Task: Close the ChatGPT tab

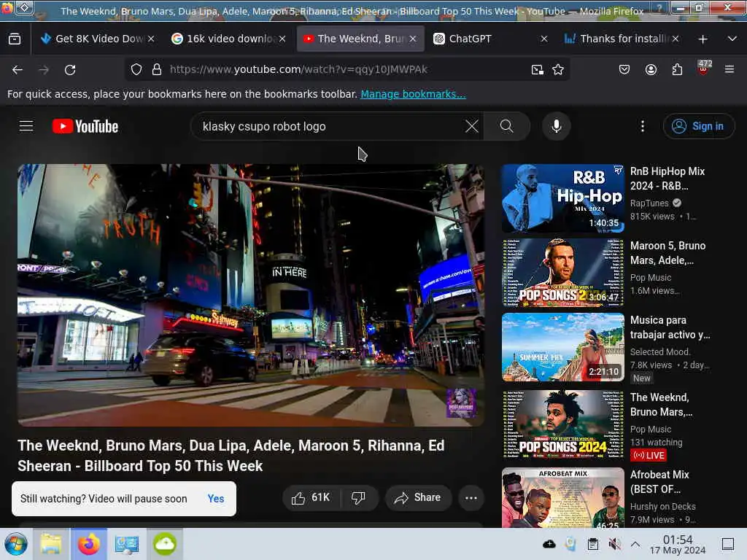Action: point(544,39)
